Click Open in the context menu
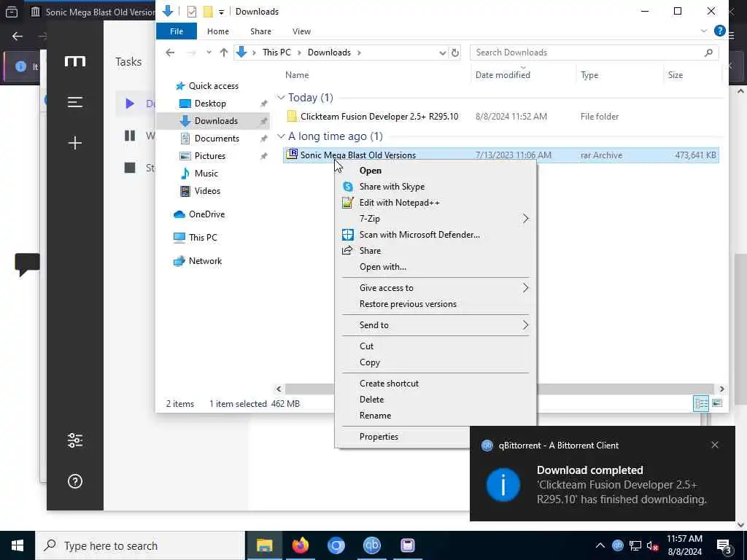Viewport: 747px width, 560px height. pos(436,171)
